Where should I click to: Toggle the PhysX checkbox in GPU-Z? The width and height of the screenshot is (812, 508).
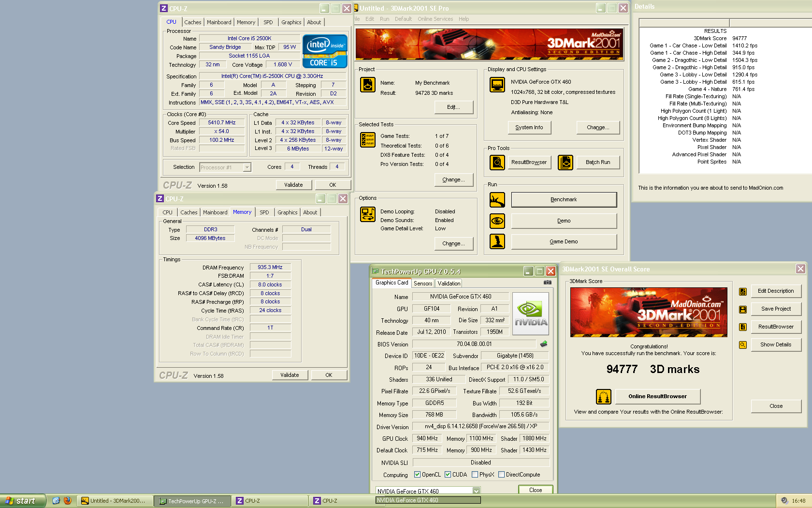click(475, 475)
